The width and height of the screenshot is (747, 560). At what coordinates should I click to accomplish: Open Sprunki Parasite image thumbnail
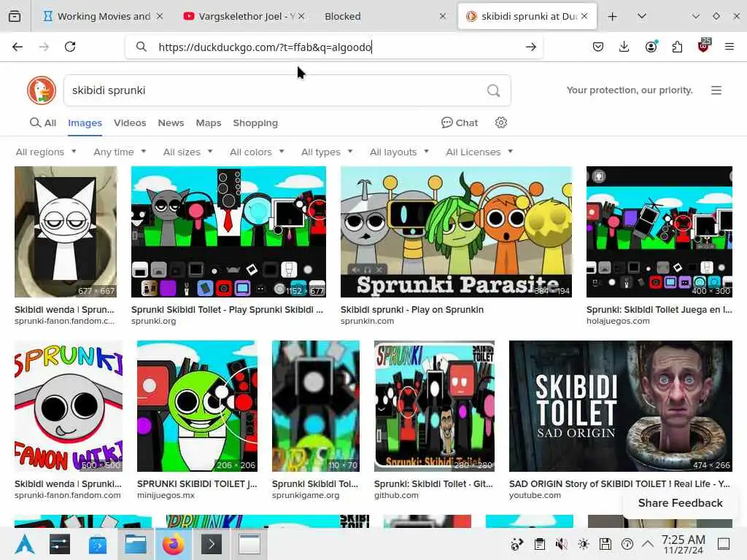click(456, 232)
